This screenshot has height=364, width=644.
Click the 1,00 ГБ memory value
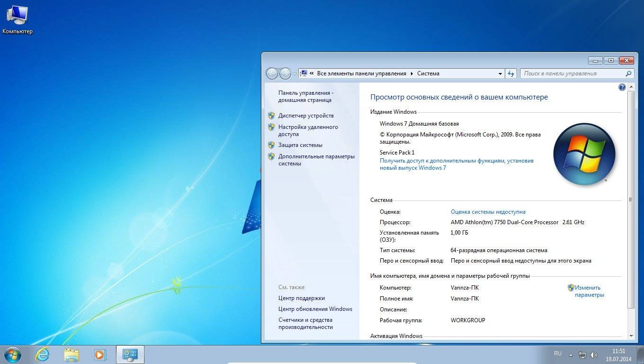coord(459,233)
